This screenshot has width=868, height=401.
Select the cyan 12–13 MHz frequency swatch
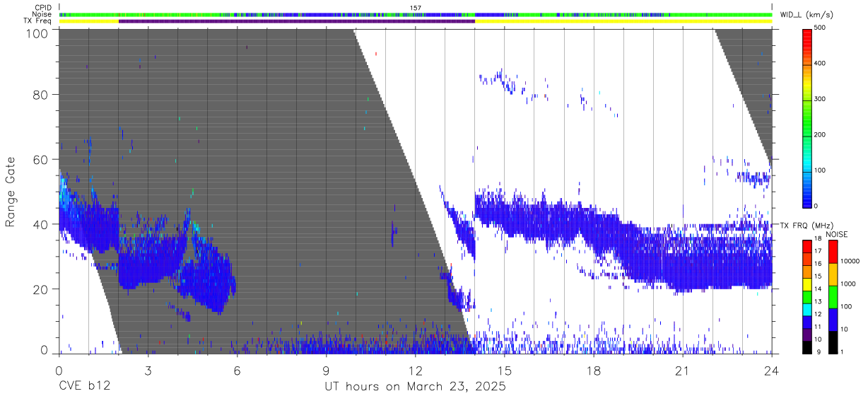click(x=807, y=310)
